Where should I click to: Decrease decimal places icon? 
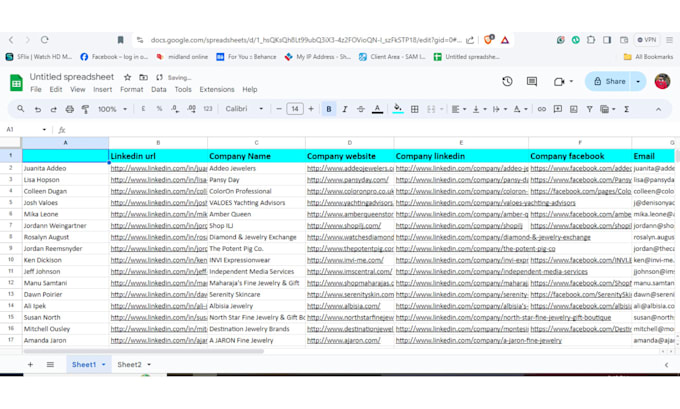pos(175,109)
